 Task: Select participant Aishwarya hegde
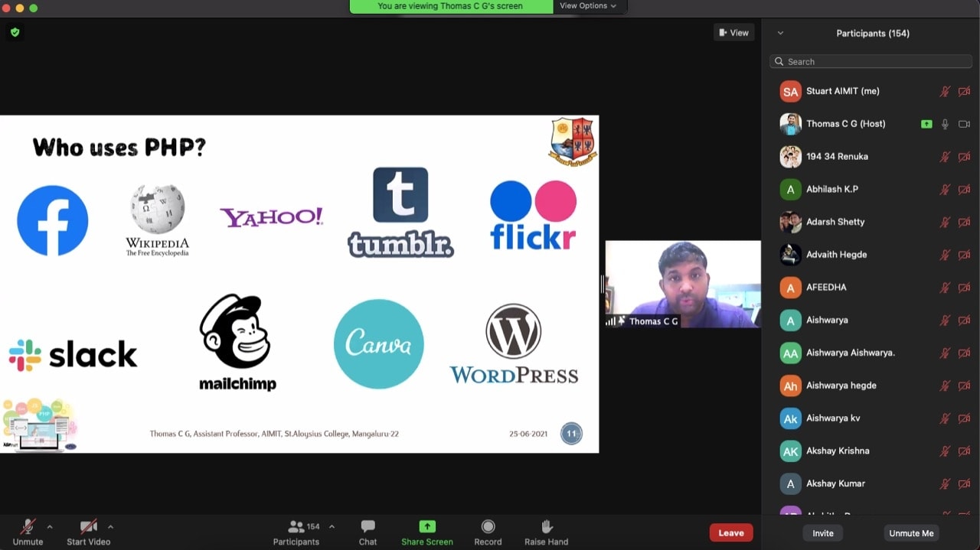[871, 386]
